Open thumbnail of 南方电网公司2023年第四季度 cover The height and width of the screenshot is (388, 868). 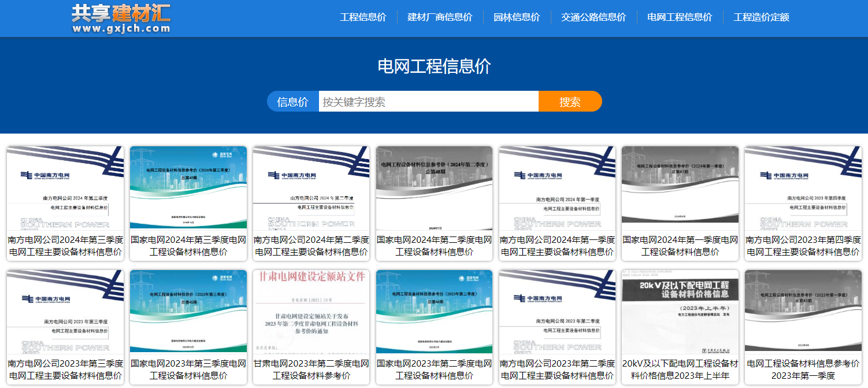coord(803,188)
